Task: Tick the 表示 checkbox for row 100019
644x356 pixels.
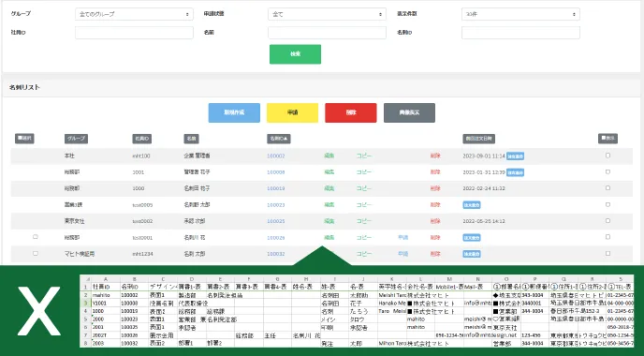Action: (x=607, y=188)
